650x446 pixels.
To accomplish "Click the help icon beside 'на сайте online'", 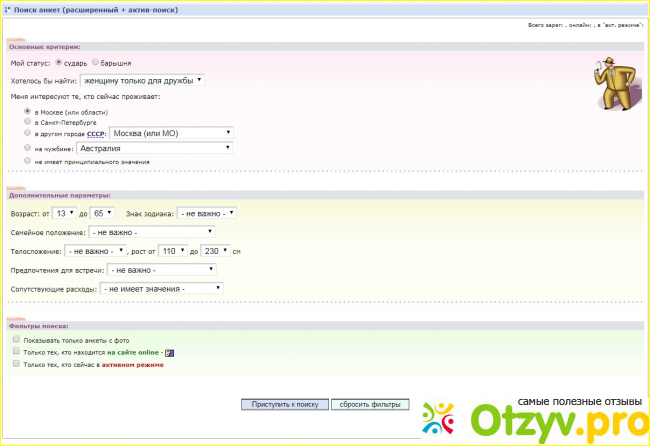I will point(170,352).
